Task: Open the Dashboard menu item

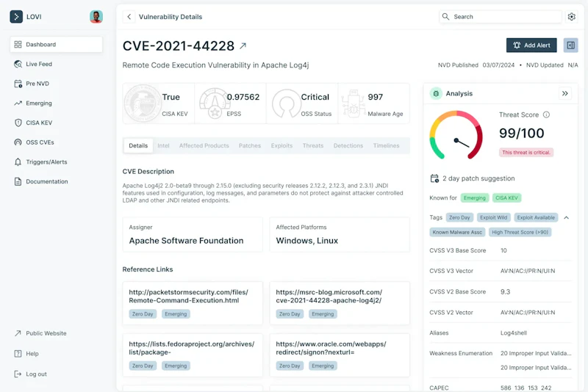Action: click(57, 45)
